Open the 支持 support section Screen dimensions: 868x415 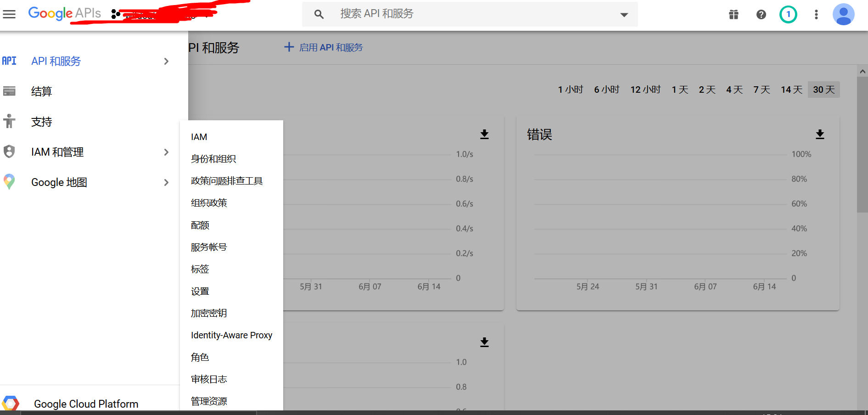pos(41,121)
